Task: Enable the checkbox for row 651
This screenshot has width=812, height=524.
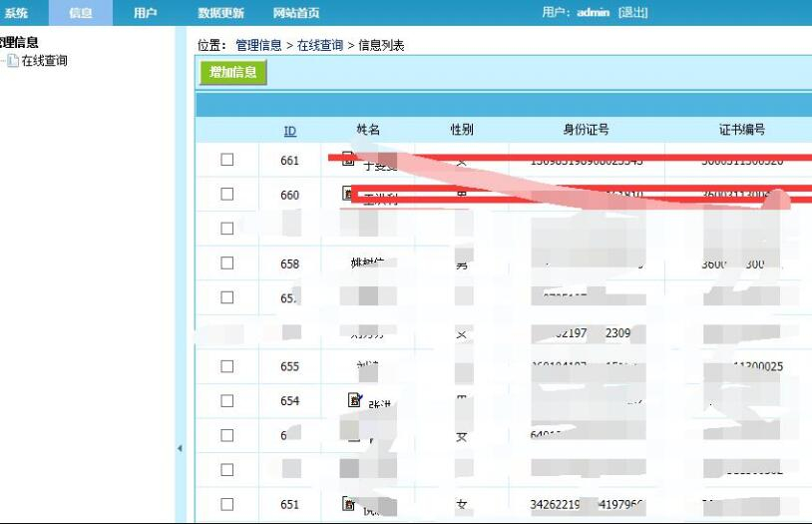Action: click(x=227, y=504)
